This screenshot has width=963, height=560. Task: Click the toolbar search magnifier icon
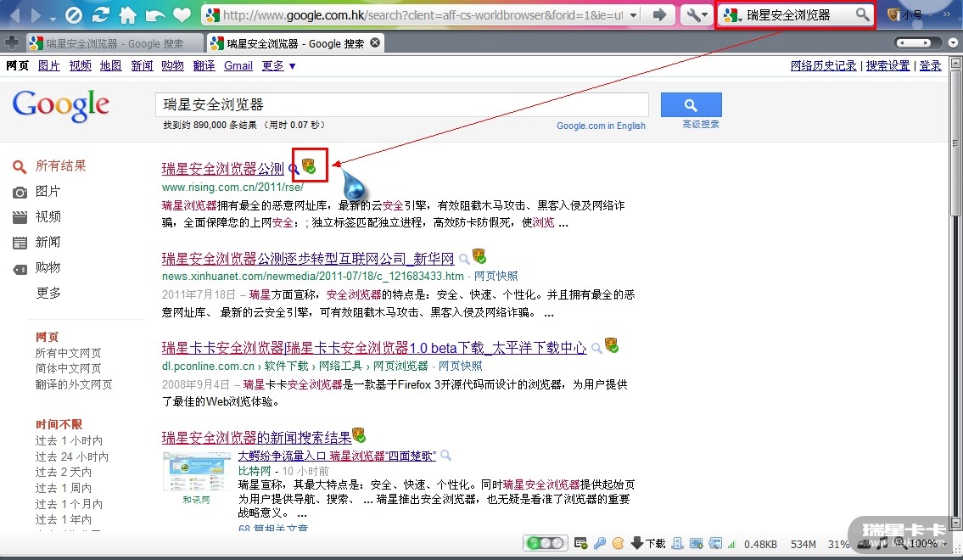[x=862, y=14]
